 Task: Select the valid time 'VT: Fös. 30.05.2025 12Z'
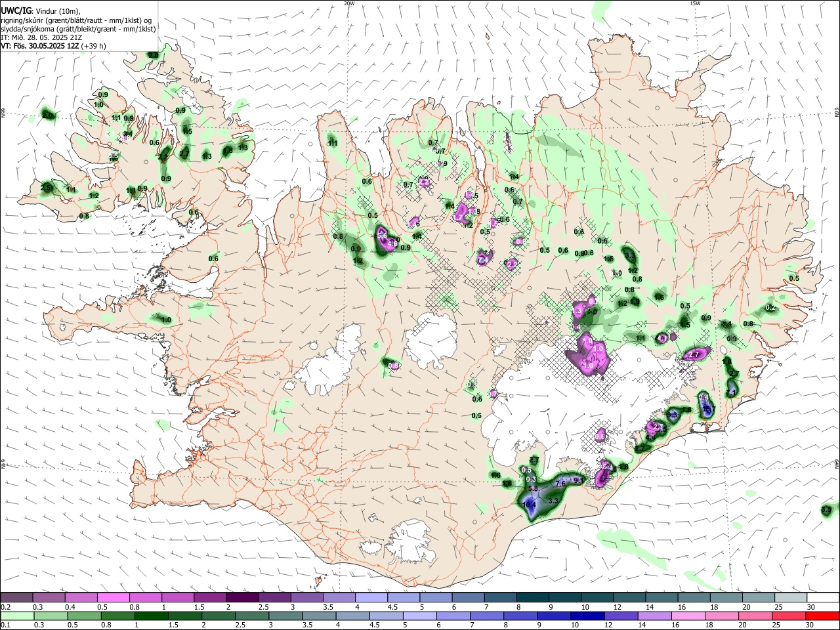point(40,46)
